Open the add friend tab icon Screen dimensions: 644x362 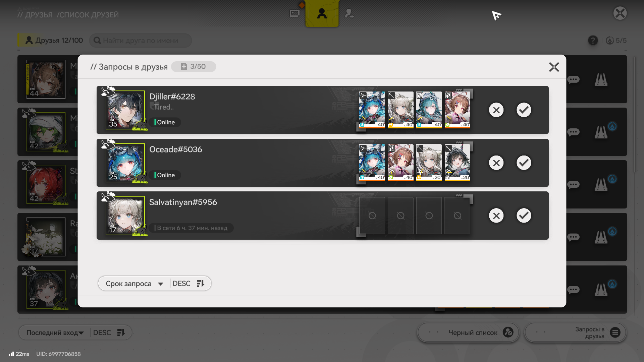pos(349,13)
